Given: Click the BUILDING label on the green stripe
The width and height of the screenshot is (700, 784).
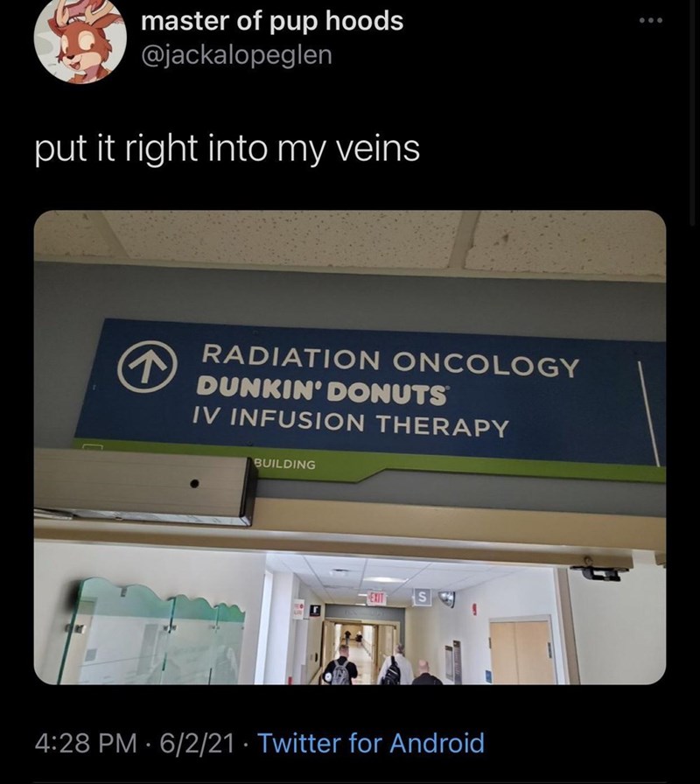Looking at the screenshot, I should (285, 464).
